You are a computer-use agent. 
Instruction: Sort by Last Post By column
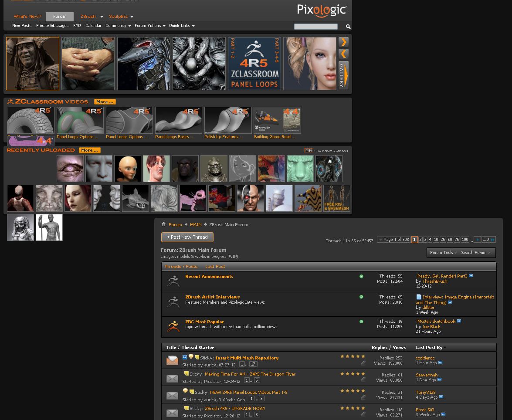pyautogui.click(x=430, y=348)
